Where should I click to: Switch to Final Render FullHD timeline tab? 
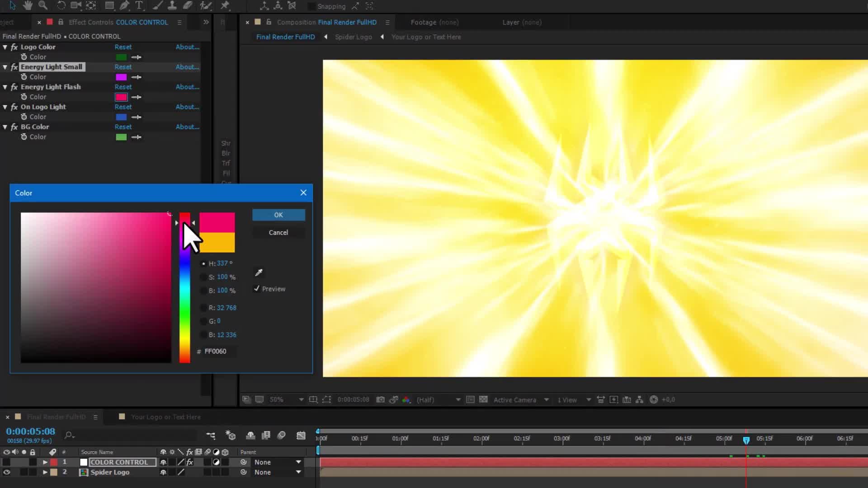click(55, 416)
